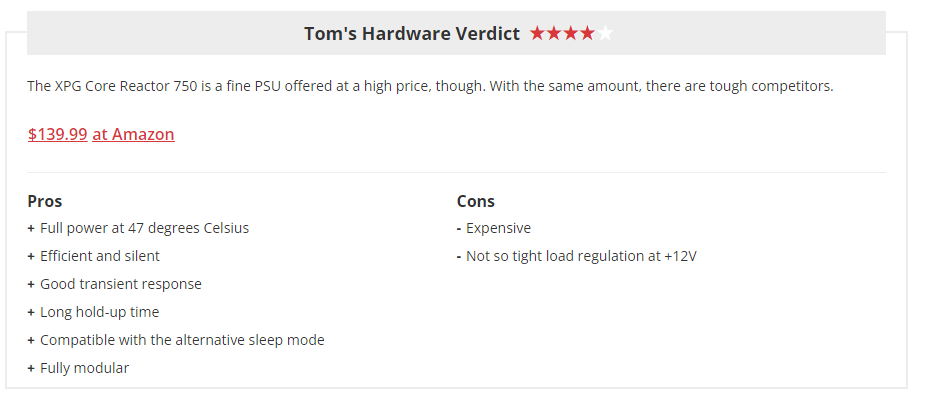Click the 'Expensive' con item

(x=498, y=228)
